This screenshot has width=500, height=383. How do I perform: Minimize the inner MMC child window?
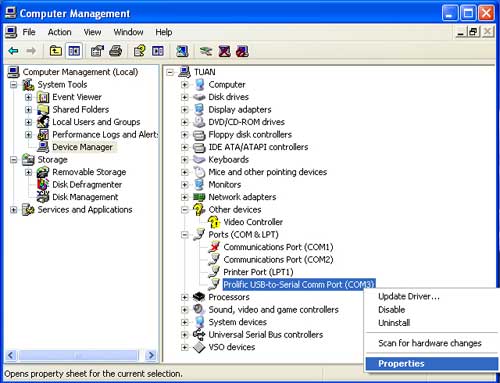tap(461, 32)
